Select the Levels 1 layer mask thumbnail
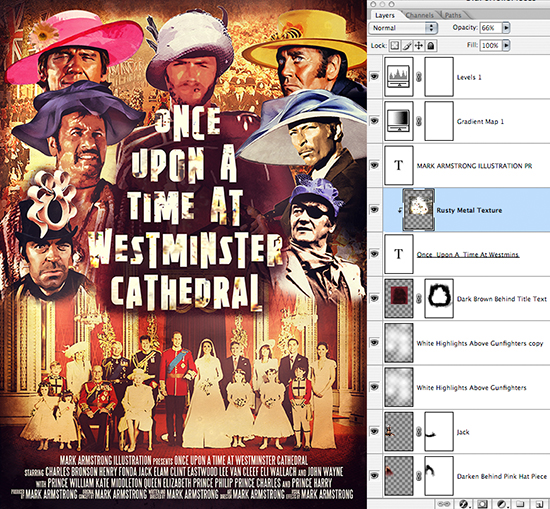Viewport: 550px width, 509px height. click(439, 77)
